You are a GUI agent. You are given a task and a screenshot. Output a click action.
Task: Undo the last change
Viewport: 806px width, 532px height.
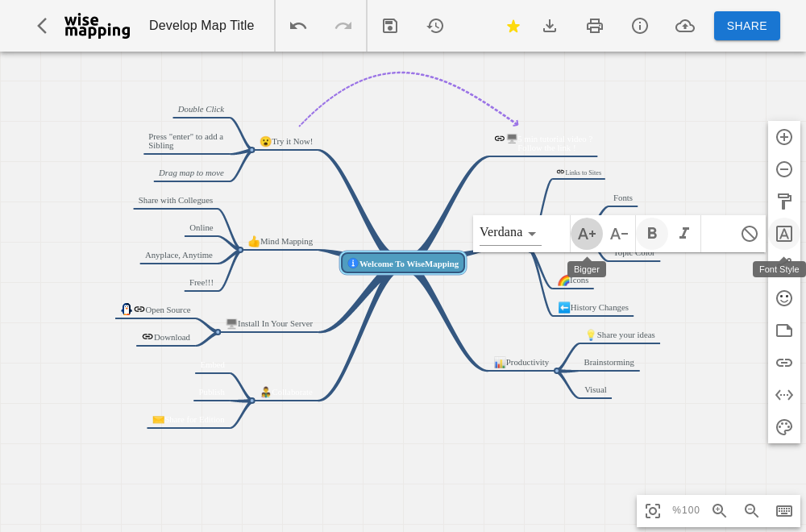298,26
